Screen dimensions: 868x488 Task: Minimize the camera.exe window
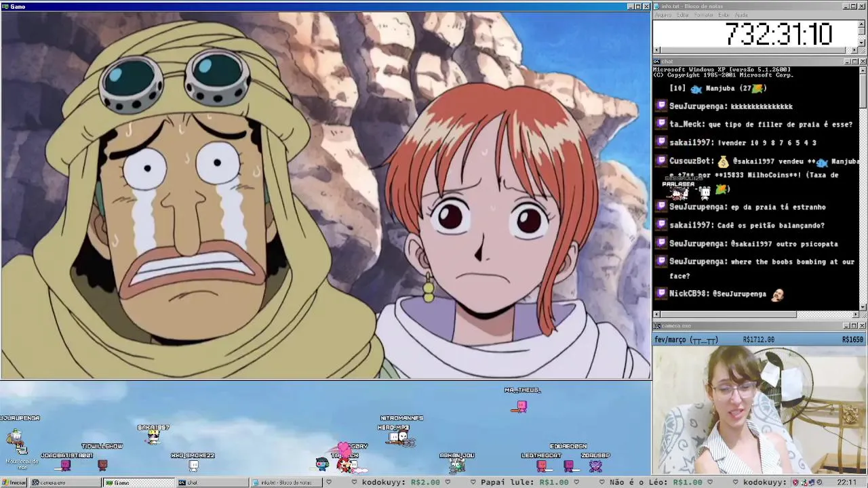point(846,326)
